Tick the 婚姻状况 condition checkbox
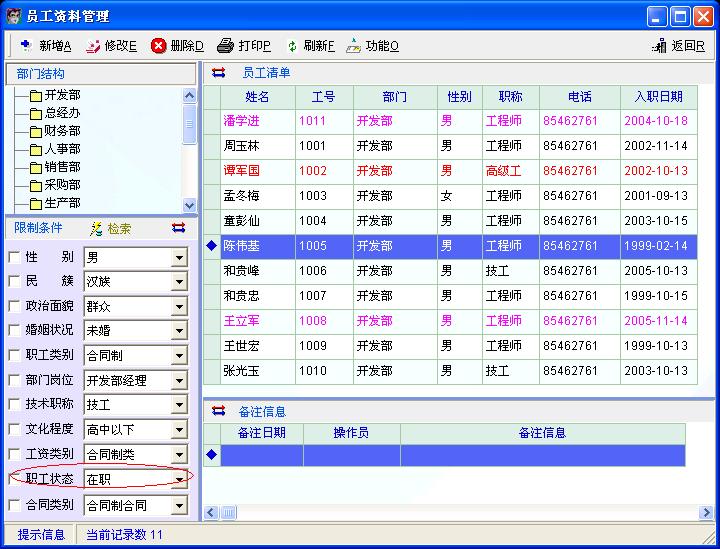Screen dimensions: 720x549 14,330
